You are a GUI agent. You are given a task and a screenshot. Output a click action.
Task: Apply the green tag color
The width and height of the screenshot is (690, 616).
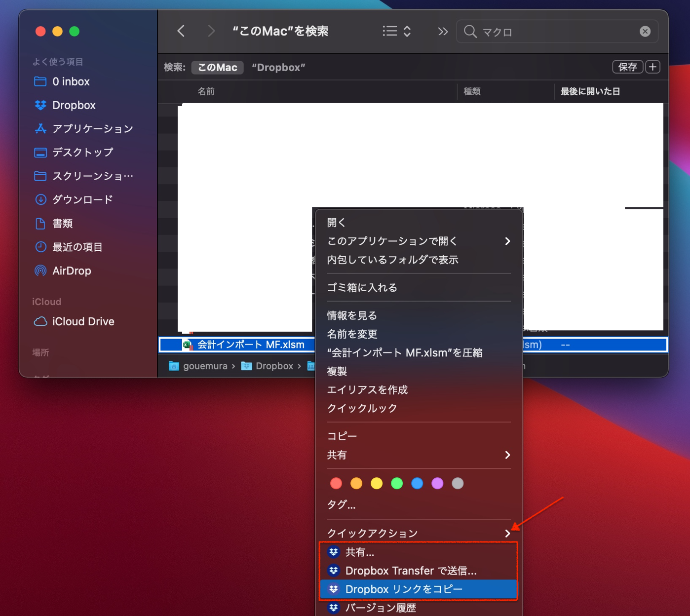tap(397, 483)
